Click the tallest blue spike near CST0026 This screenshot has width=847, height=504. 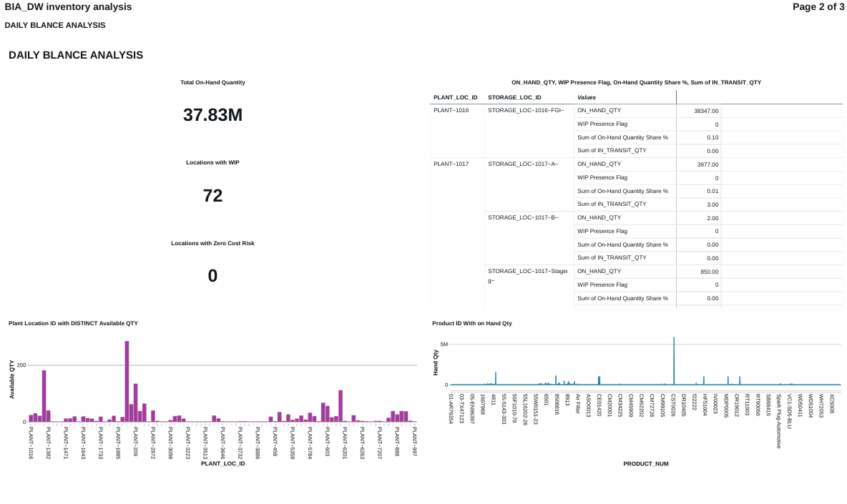click(674, 361)
